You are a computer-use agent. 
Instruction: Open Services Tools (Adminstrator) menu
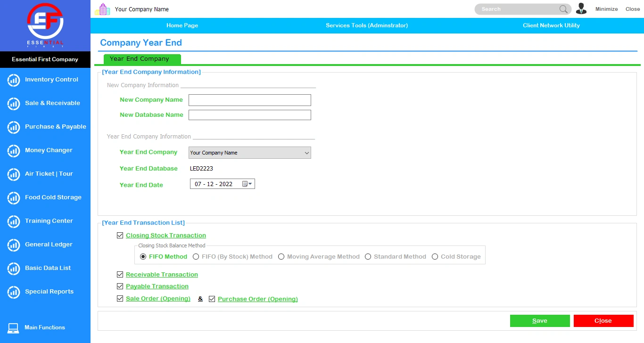pos(367,25)
